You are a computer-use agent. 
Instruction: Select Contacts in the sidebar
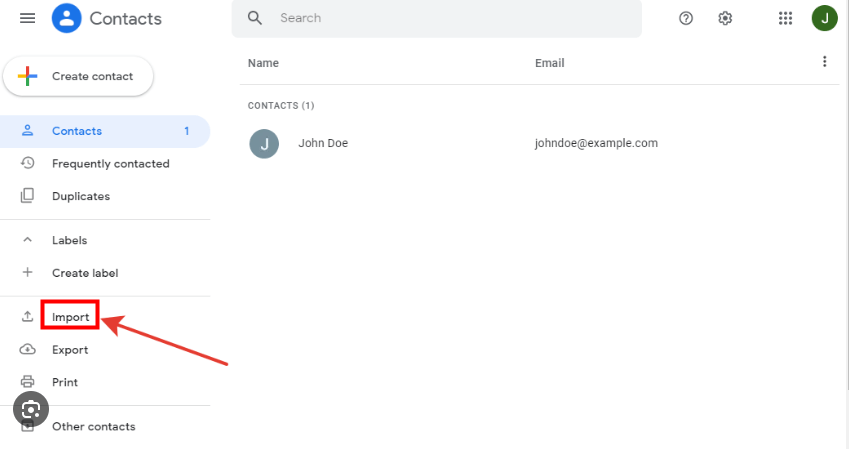[77, 131]
